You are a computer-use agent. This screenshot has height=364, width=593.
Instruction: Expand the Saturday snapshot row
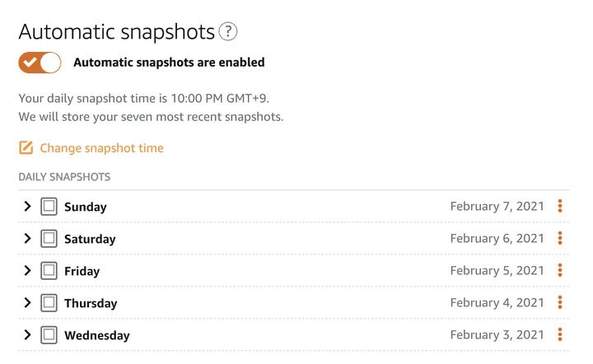tap(27, 238)
